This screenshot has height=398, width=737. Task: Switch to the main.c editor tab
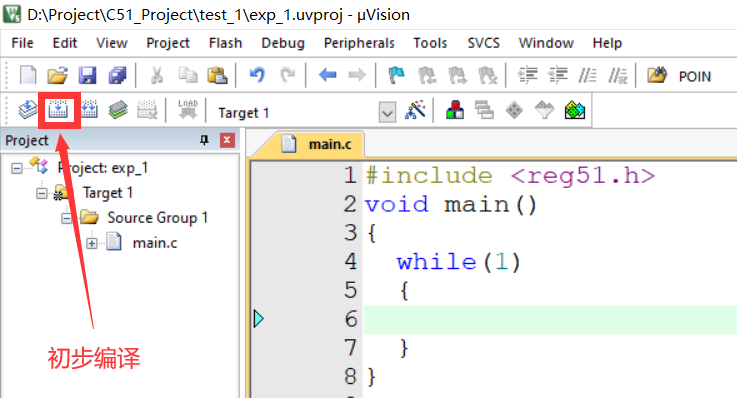tap(315, 144)
